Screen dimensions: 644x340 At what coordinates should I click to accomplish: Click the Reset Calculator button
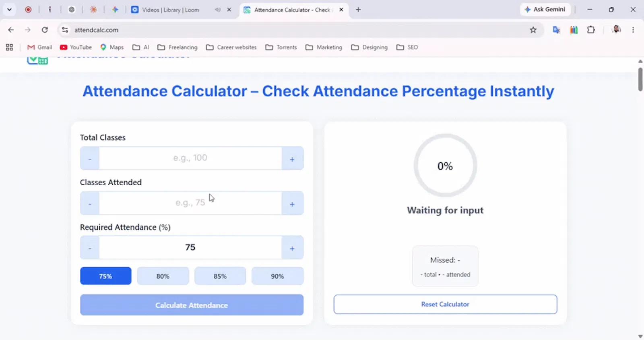point(445,304)
